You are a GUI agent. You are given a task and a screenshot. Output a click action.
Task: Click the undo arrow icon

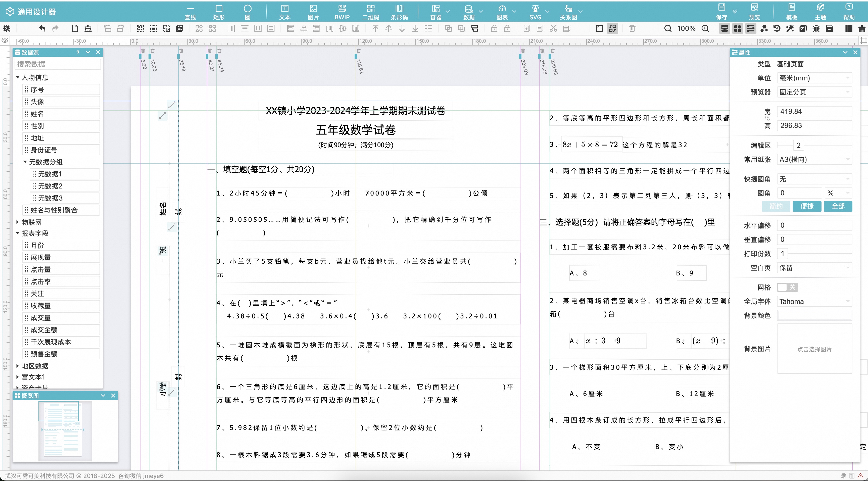42,29
